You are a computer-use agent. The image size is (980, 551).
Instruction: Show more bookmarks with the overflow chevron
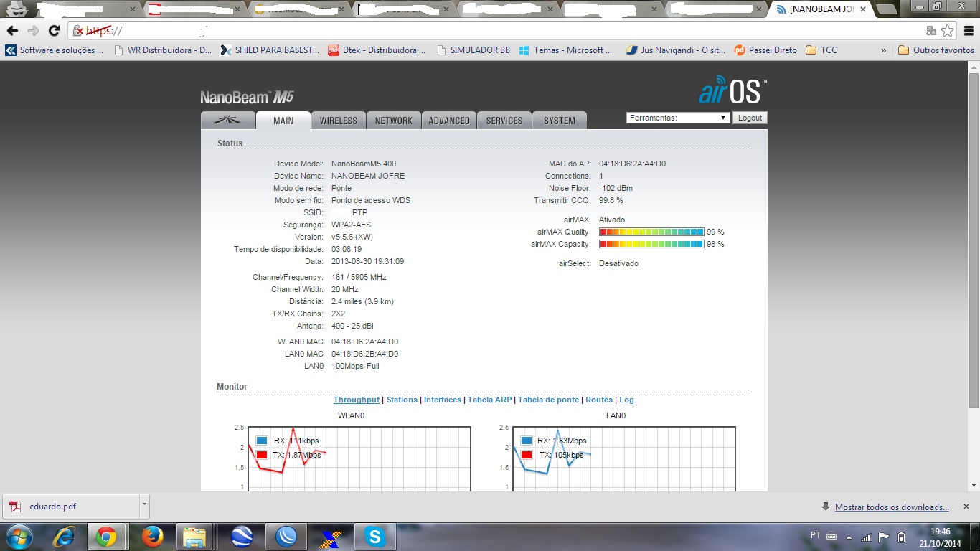[883, 50]
